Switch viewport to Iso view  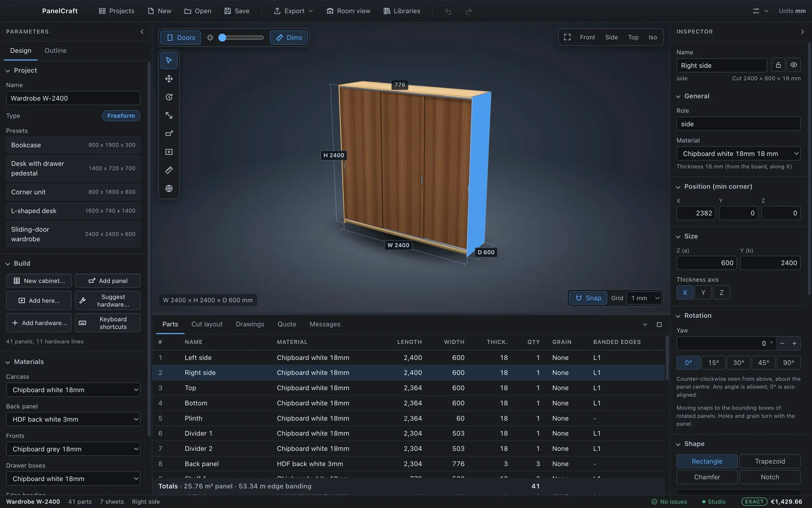point(652,37)
